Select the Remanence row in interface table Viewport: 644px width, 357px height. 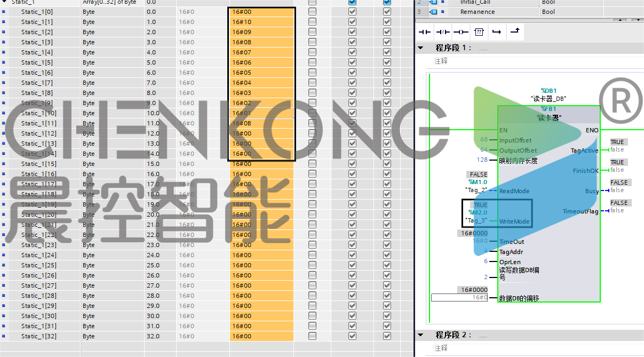point(529,12)
